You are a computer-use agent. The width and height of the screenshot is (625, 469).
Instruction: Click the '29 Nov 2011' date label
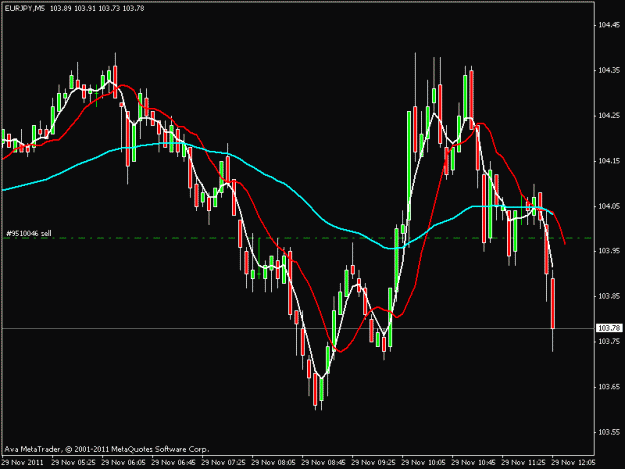23,462
